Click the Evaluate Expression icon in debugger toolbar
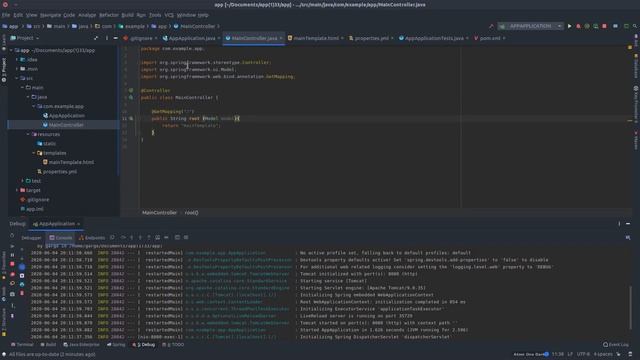 [x=177, y=238]
